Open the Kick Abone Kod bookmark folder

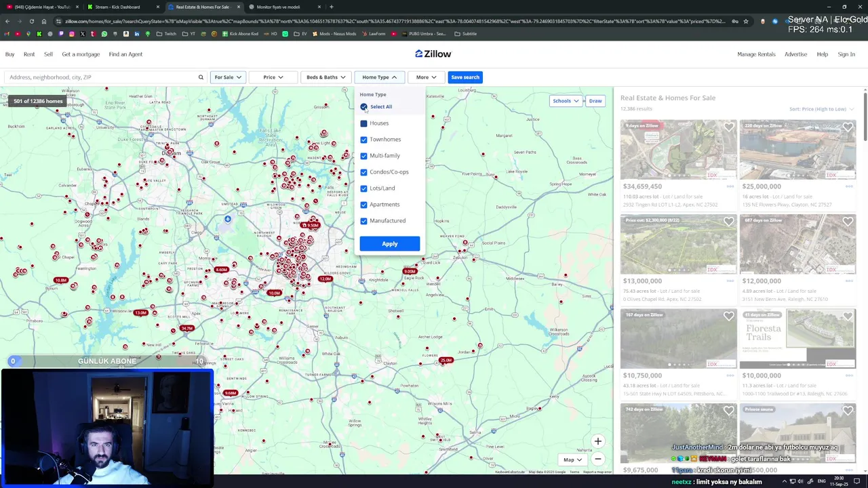240,34
